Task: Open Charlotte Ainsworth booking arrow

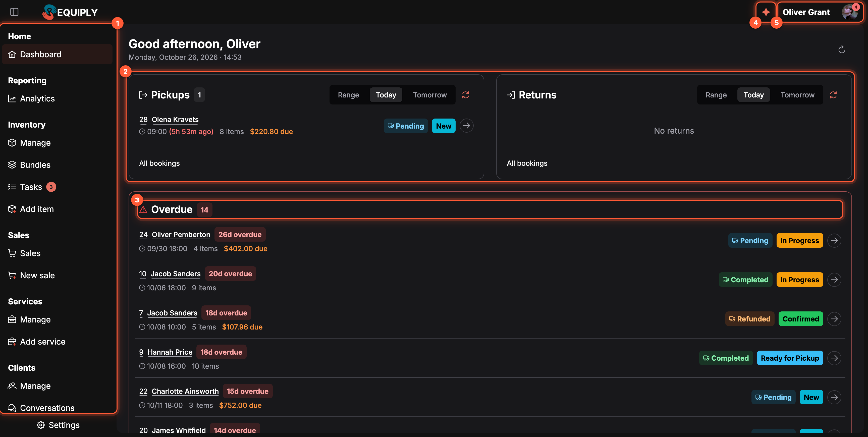Action: tap(834, 397)
